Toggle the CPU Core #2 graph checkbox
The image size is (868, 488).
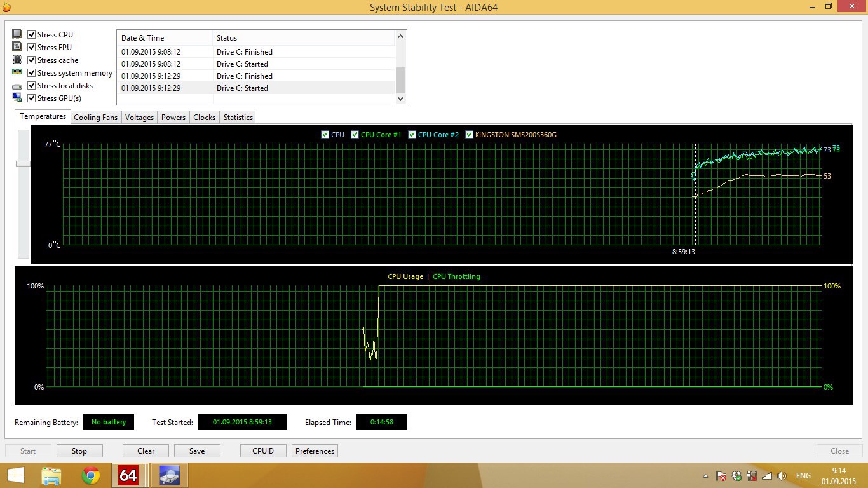click(x=412, y=134)
